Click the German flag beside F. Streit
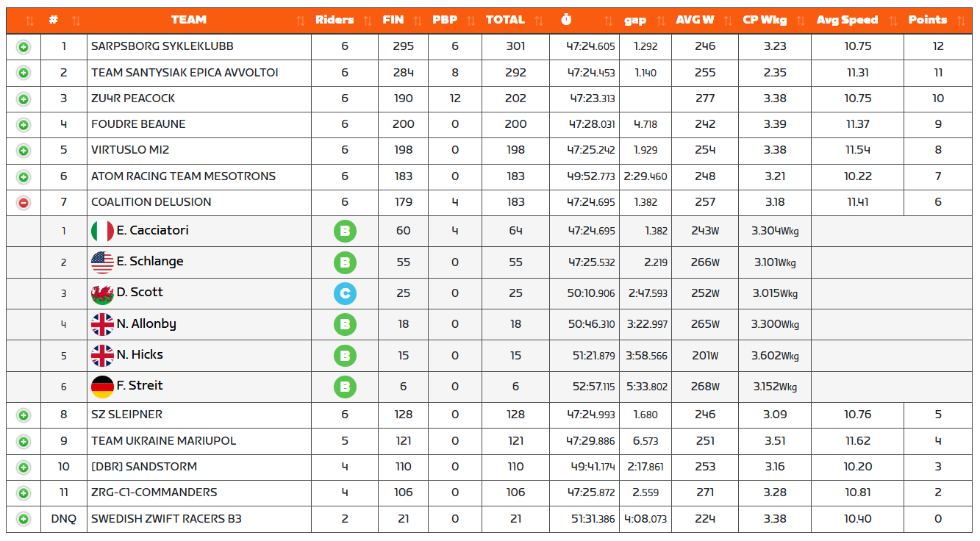Image resolution: width=980 pixels, height=541 pixels. point(102,386)
